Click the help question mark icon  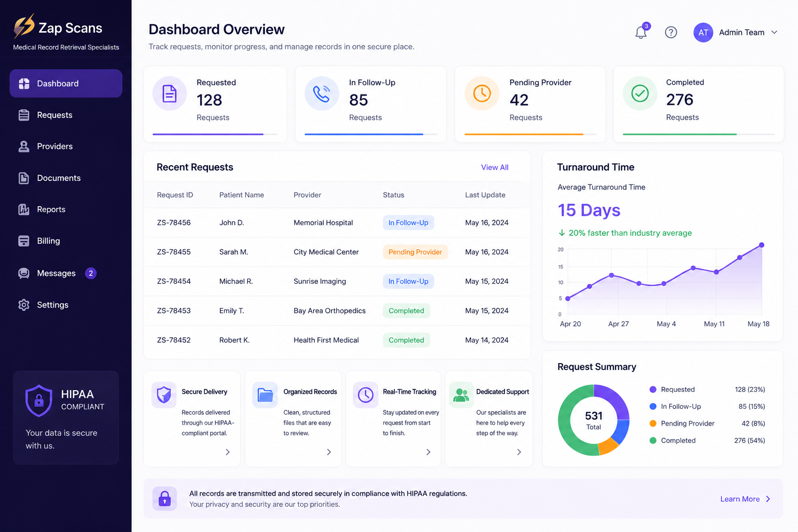coord(671,32)
